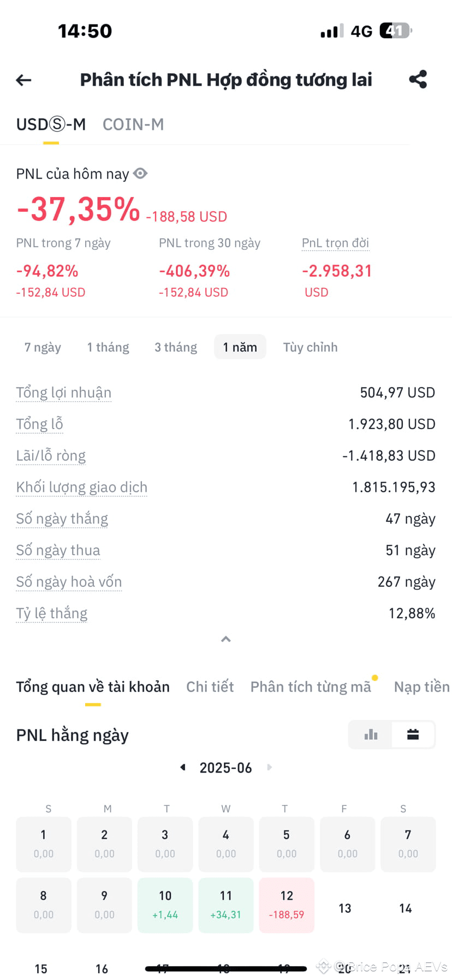
Task: Tap the Nạp tiền tab
Action: point(421,687)
